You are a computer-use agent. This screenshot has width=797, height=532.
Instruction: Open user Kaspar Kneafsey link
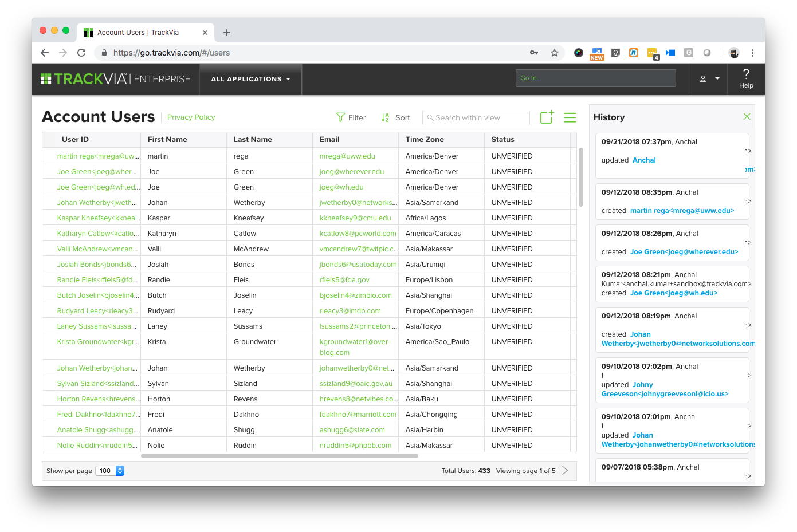click(97, 218)
